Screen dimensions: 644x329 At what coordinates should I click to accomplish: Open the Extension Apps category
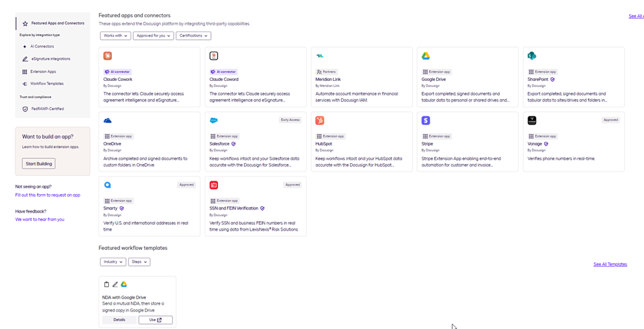pos(43,72)
